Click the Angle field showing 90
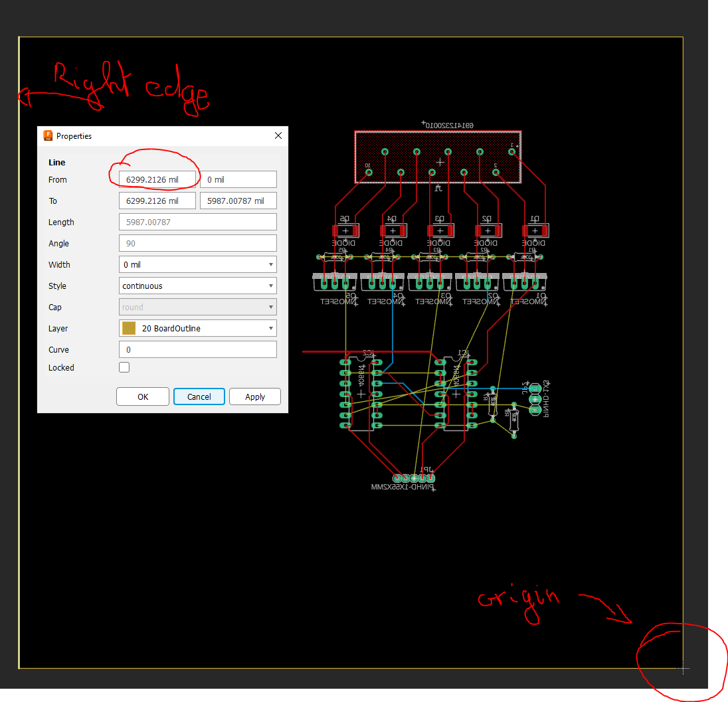Viewport: 728px width, 702px height. pyautogui.click(x=197, y=243)
